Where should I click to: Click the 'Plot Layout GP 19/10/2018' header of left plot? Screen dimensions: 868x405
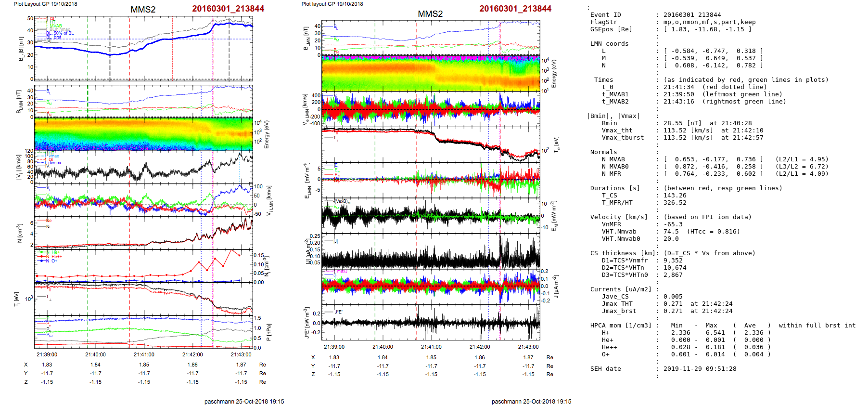click(45, 4)
